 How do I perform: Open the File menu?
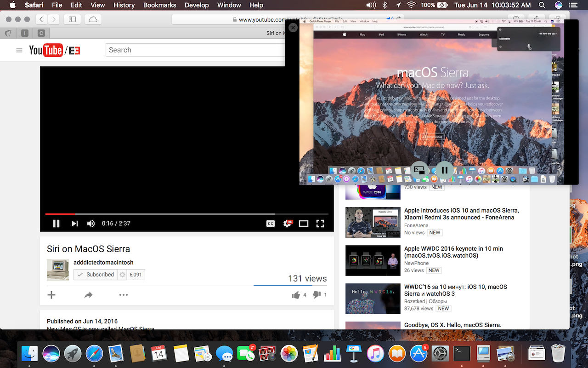click(x=57, y=5)
